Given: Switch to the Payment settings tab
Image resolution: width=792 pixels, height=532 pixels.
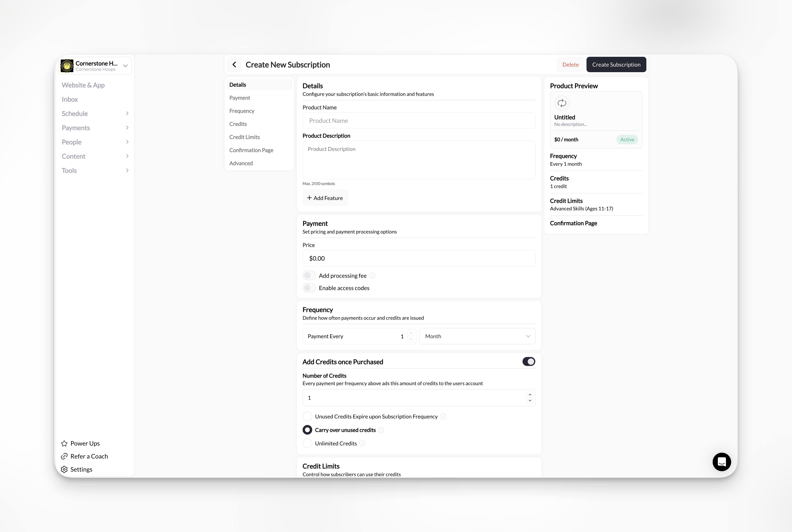Looking at the screenshot, I should pos(240,98).
